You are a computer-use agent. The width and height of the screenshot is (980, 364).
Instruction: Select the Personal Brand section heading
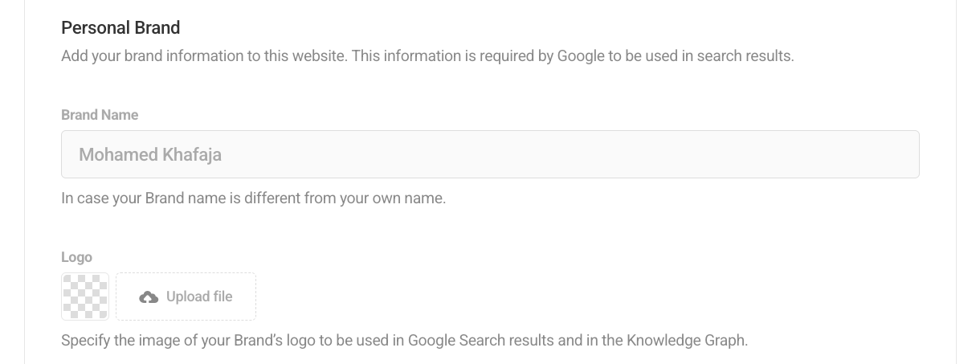pos(120,27)
